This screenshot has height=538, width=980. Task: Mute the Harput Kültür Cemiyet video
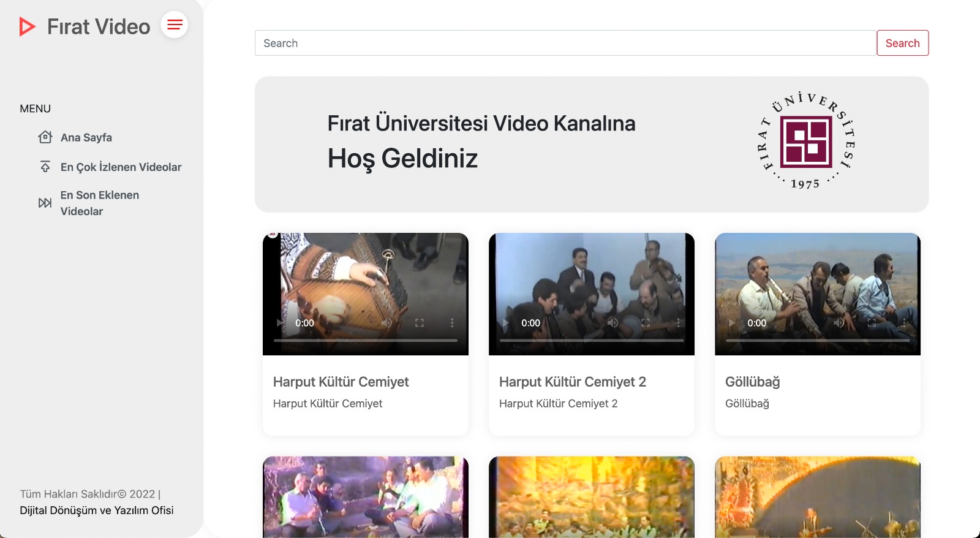click(386, 323)
